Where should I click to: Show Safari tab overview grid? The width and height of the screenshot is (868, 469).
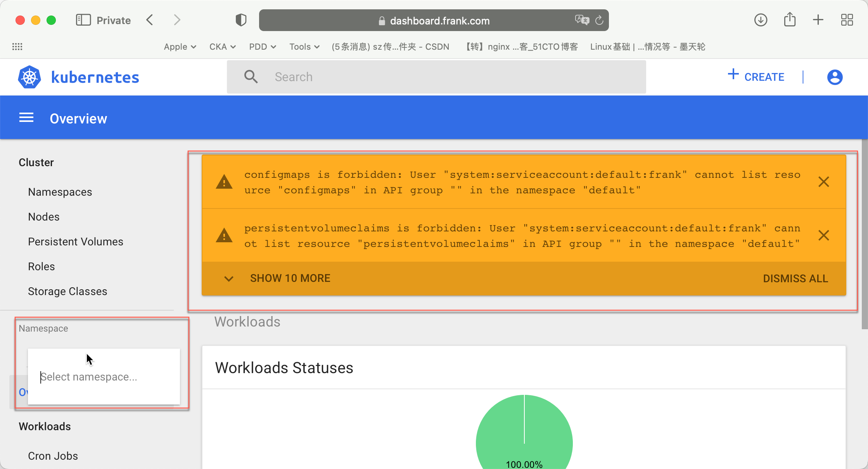[847, 20]
